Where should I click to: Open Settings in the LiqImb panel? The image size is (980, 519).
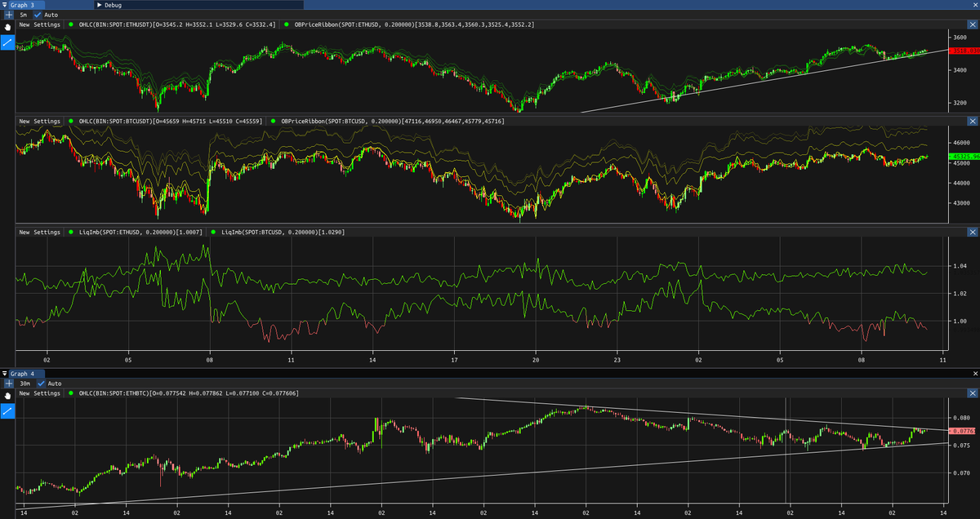point(47,232)
